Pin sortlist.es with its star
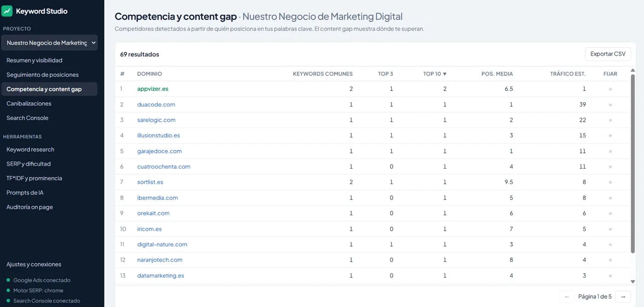The image size is (644, 307). 610,182
